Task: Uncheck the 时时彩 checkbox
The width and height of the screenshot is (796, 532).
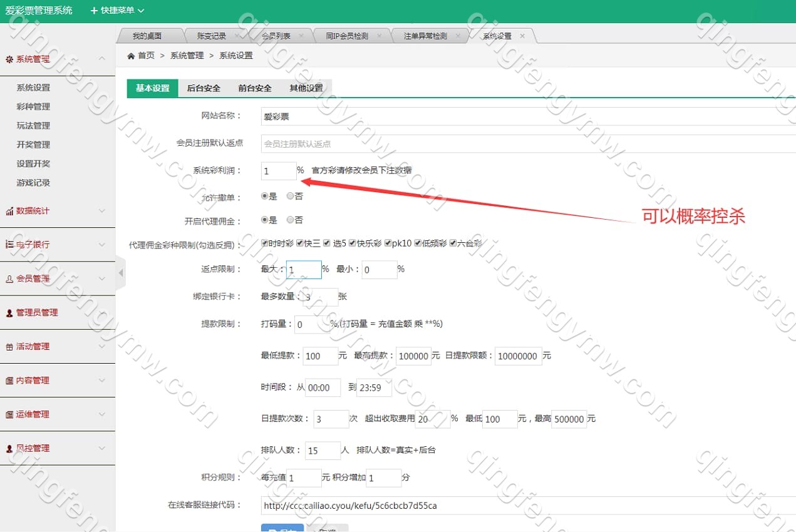Action: [x=265, y=243]
